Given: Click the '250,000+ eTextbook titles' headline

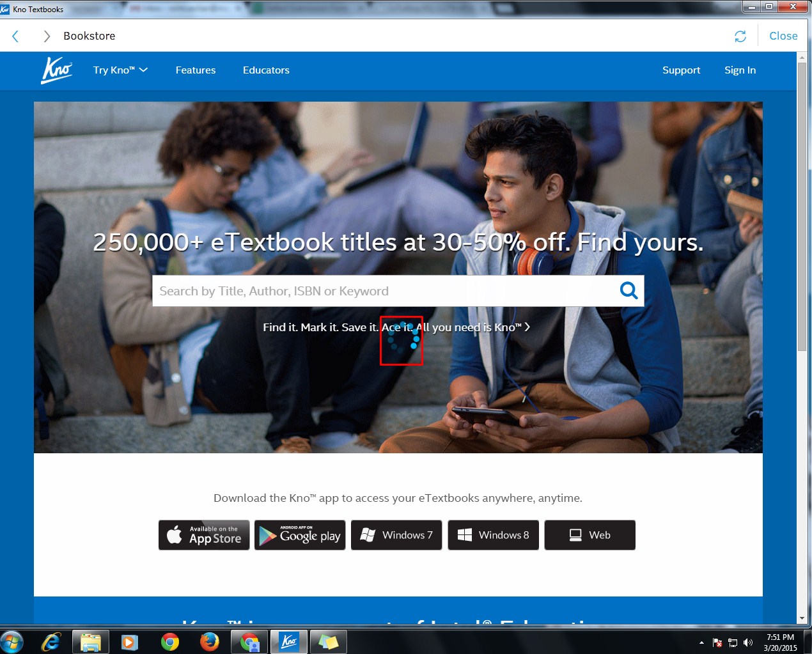Looking at the screenshot, I should click(398, 242).
